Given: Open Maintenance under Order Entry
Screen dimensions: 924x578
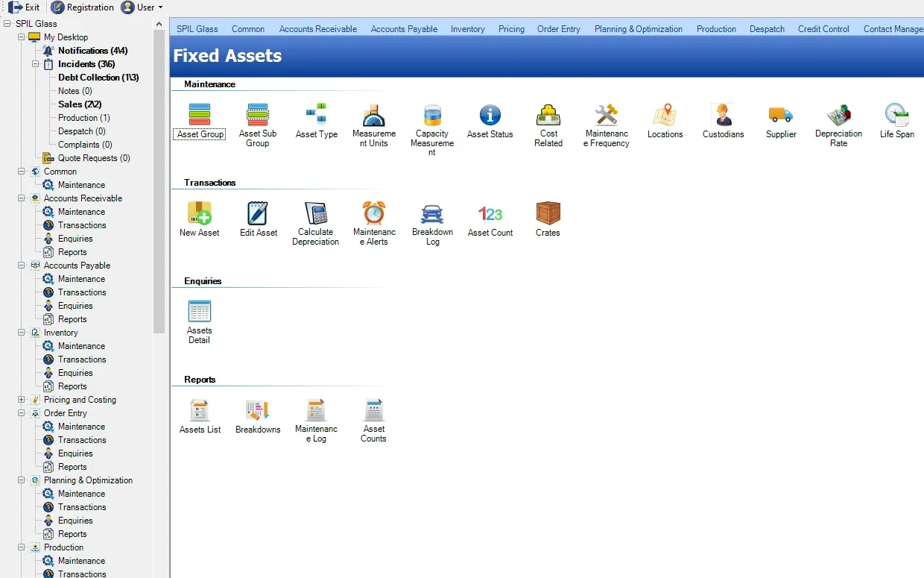Looking at the screenshot, I should click(81, 427).
